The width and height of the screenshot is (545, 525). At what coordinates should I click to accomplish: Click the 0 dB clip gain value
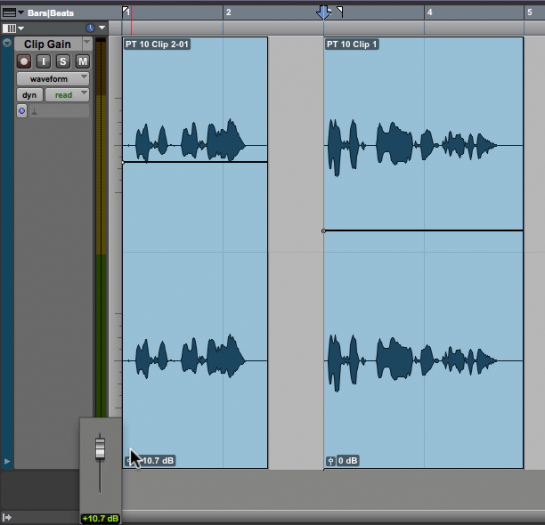click(348, 461)
